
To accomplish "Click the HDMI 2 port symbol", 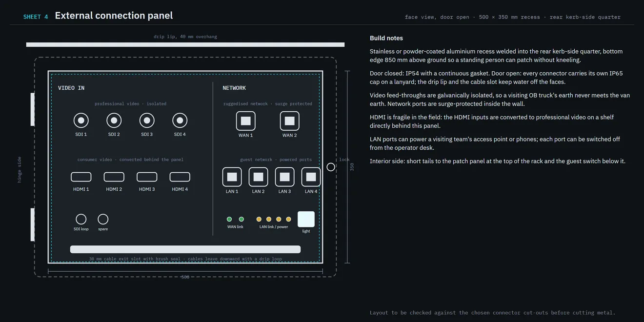I will coord(114,177).
